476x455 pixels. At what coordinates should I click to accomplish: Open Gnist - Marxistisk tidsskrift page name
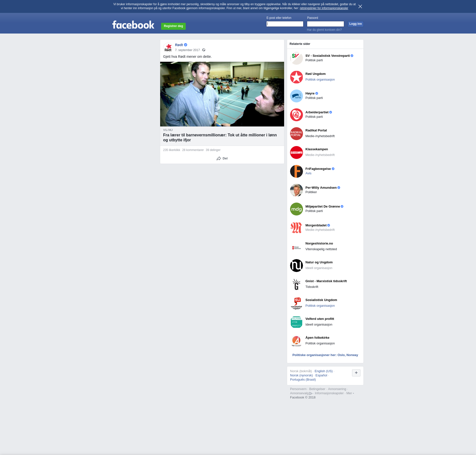click(x=326, y=281)
